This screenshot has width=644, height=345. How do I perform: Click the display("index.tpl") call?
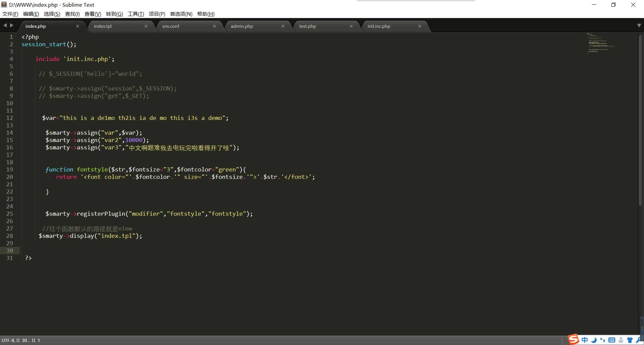(x=106, y=236)
